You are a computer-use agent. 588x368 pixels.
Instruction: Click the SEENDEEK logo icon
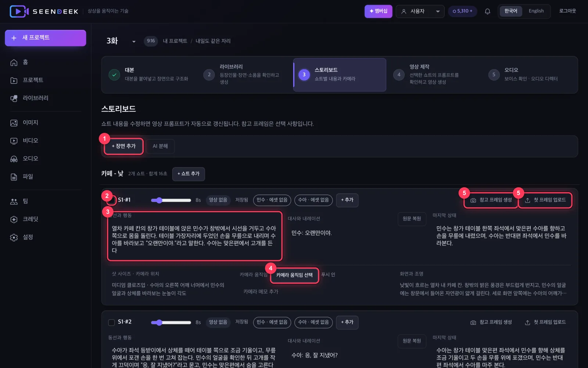pos(19,11)
